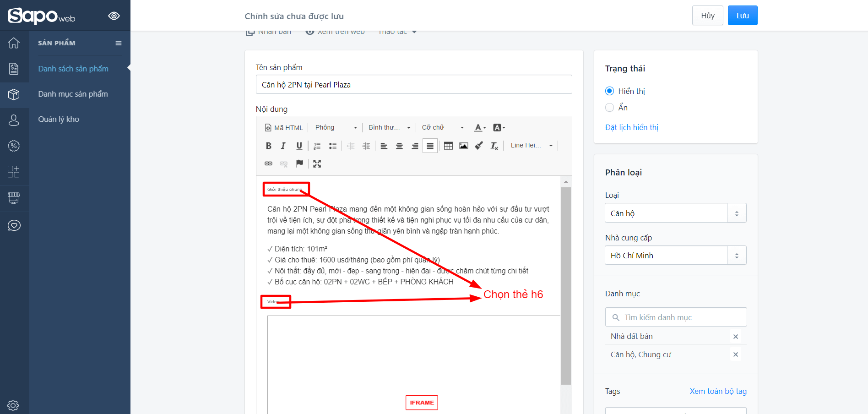Open the customers icon in sidebar

14,120
